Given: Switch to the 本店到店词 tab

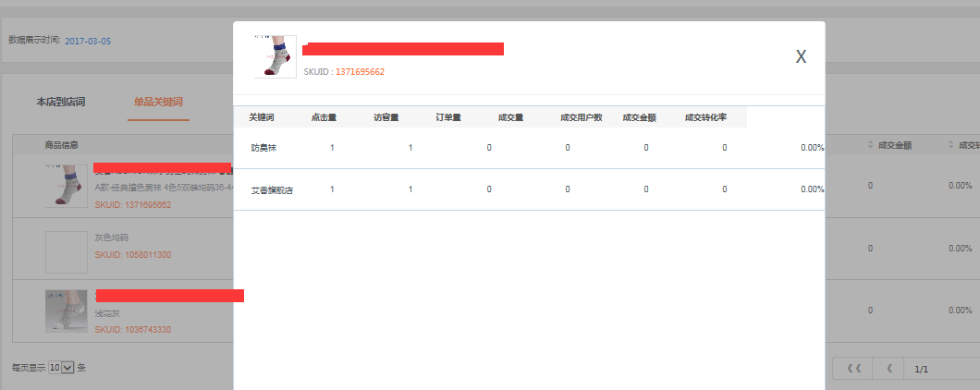Looking at the screenshot, I should [61, 102].
